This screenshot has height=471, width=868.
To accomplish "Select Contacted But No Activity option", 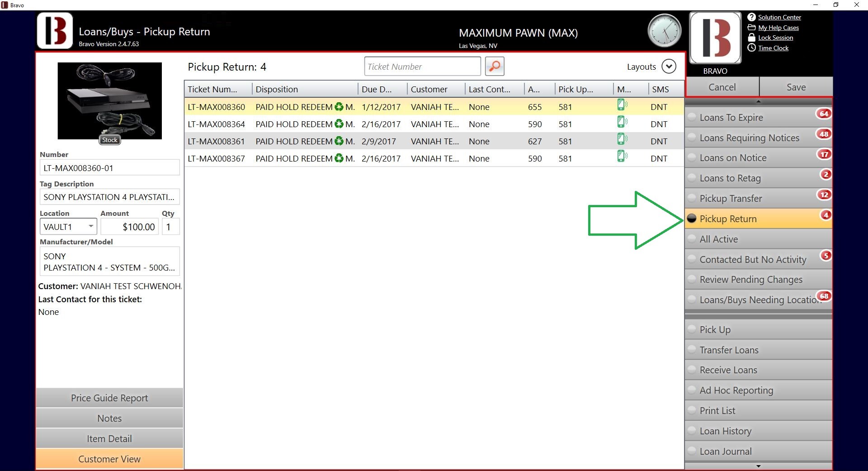I will (692, 259).
